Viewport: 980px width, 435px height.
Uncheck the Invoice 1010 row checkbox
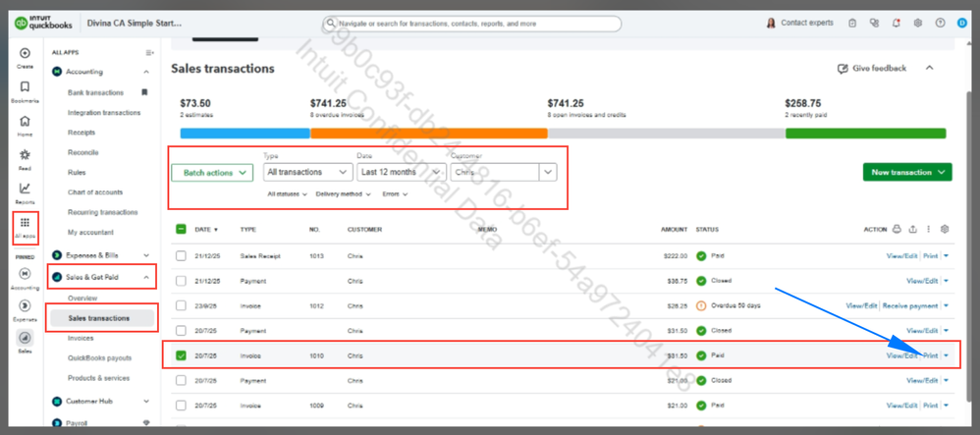click(x=181, y=355)
